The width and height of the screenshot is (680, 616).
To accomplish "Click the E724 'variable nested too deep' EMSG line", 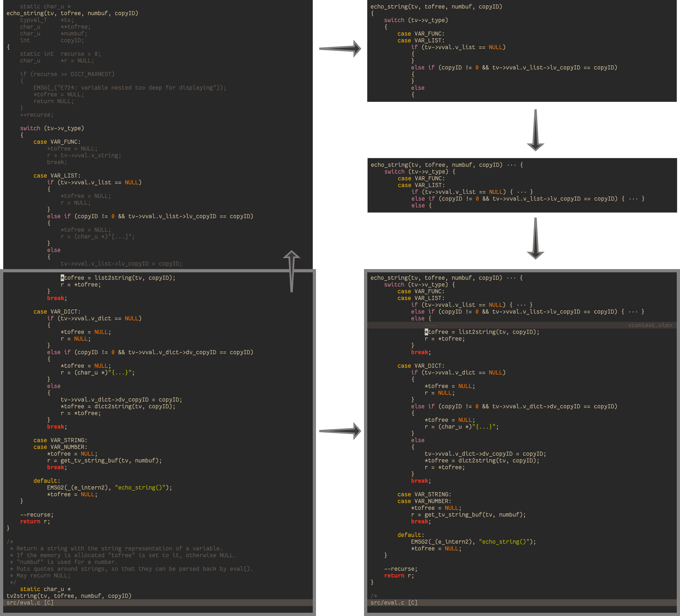I will (x=130, y=87).
